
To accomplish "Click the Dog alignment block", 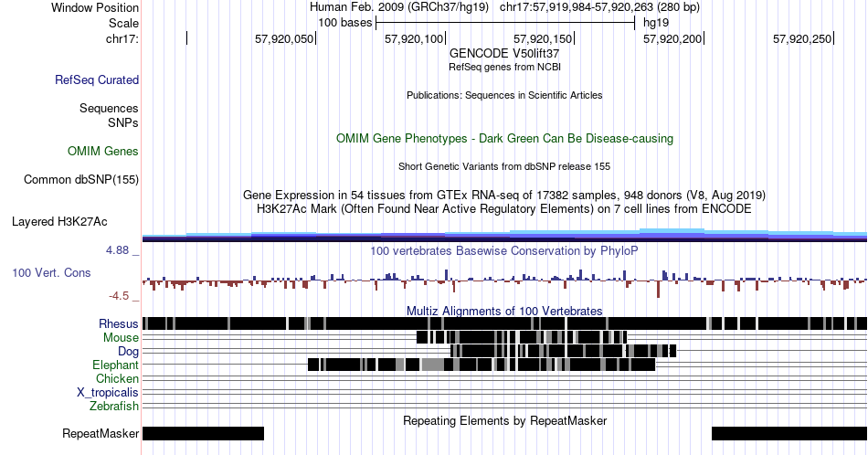I will [563, 350].
